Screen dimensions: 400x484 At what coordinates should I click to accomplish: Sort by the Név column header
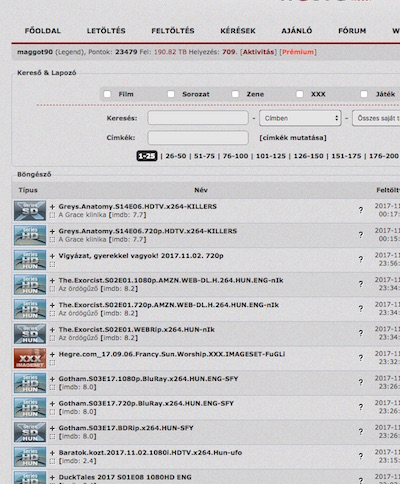pos(201,190)
